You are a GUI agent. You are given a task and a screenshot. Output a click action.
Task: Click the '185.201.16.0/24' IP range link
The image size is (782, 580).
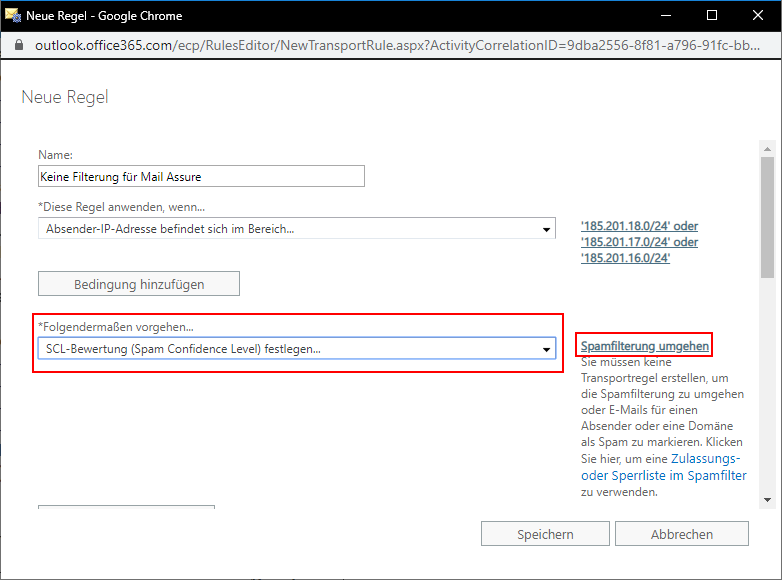(625, 258)
